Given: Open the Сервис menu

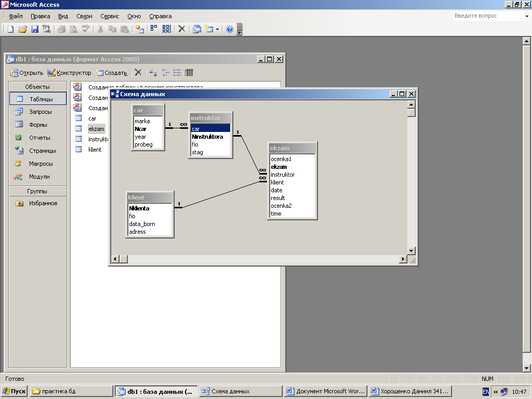Looking at the screenshot, I should coord(110,16).
